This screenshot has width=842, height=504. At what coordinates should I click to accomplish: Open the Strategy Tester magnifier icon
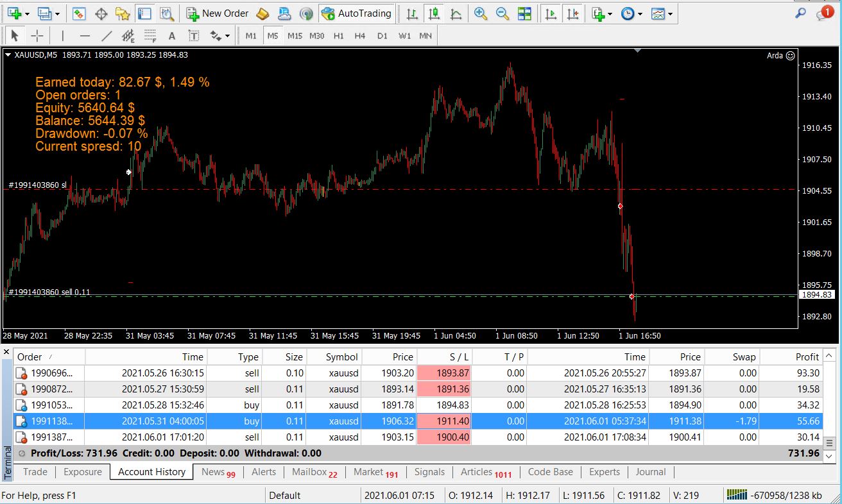click(x=166, y=13)
